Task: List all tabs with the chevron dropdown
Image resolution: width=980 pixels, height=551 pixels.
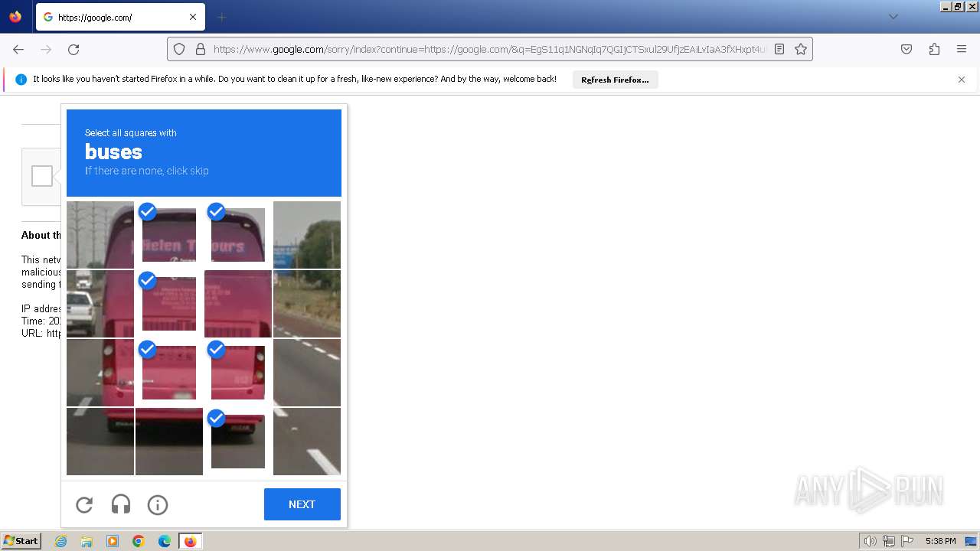Action: pyautogui.click(x=893, y=17)
